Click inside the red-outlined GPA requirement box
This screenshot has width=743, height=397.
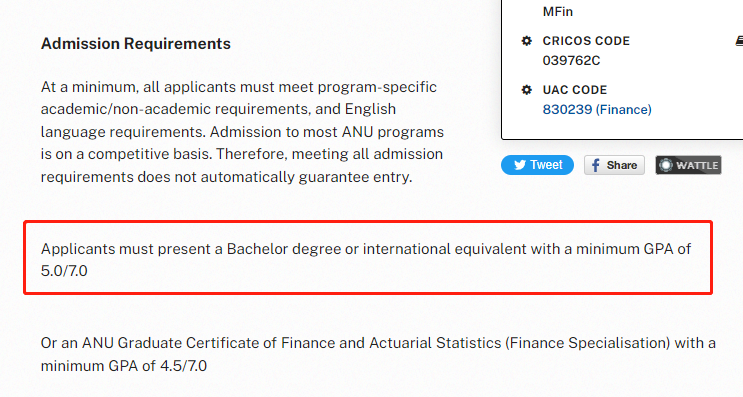[368, 257]
